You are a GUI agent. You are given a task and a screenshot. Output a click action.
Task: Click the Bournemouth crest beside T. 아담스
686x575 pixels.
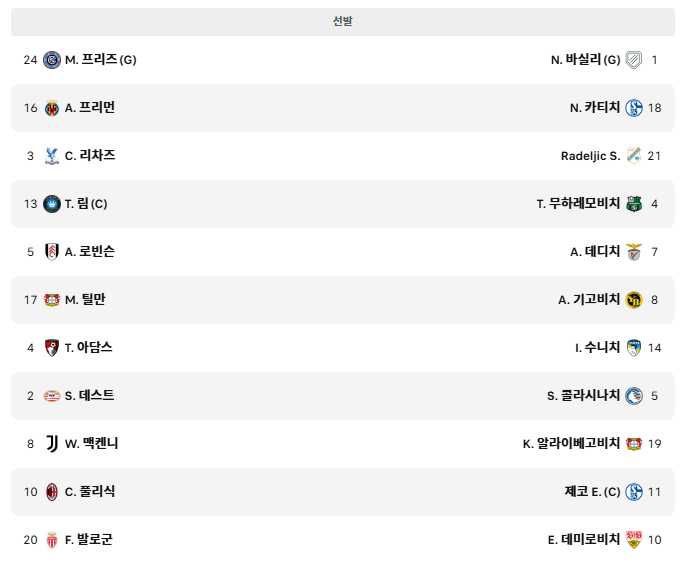coord(52,348)
